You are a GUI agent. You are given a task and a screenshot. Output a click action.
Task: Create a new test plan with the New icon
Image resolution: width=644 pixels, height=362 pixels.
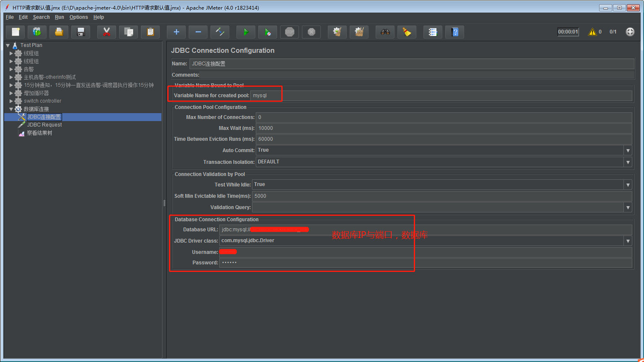(x=16, y=32)
